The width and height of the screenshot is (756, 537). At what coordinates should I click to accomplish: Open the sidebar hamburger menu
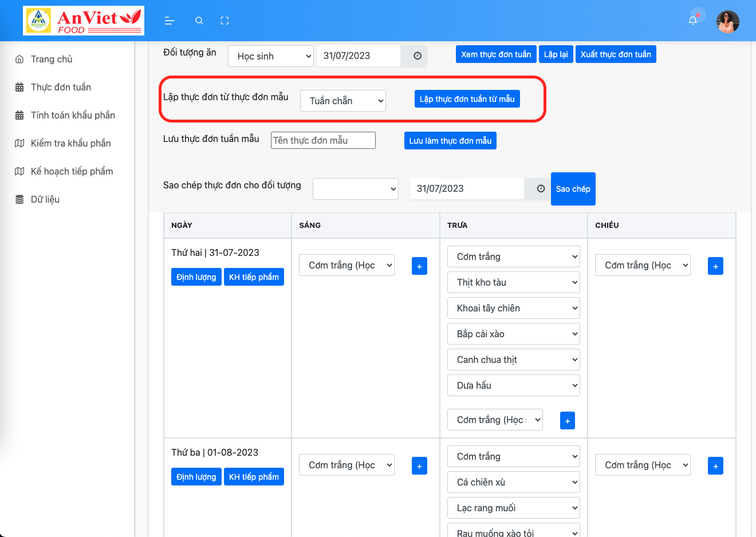click(170, 21)
